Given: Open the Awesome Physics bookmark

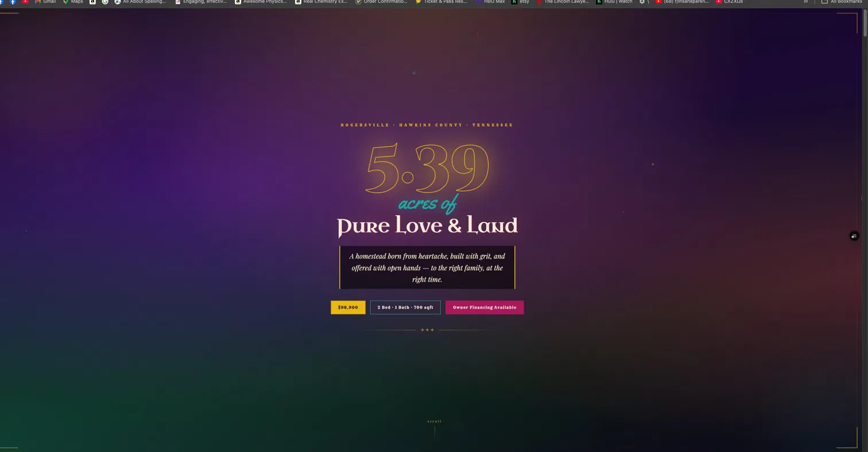Looking at the screenshot, I should tap(261, 2).
